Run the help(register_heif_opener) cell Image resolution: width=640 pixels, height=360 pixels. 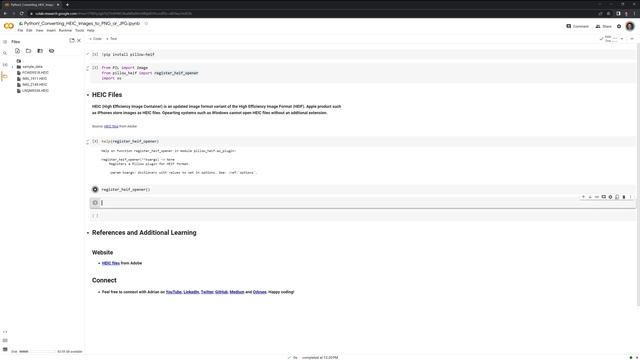(x=95, y=141)
